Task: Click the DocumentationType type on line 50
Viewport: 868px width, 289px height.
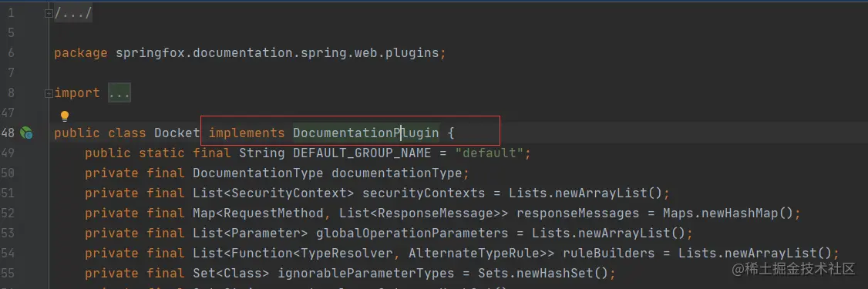Action: click(258, 173)
